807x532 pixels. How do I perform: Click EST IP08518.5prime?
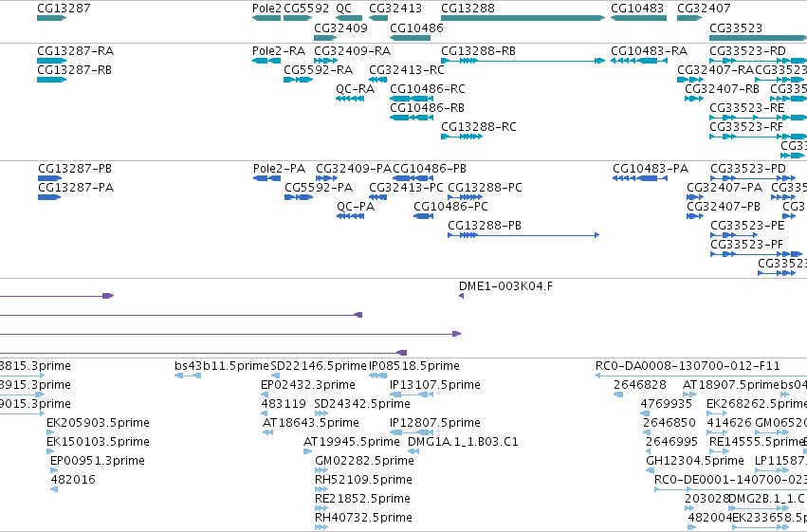coord(414,366)
